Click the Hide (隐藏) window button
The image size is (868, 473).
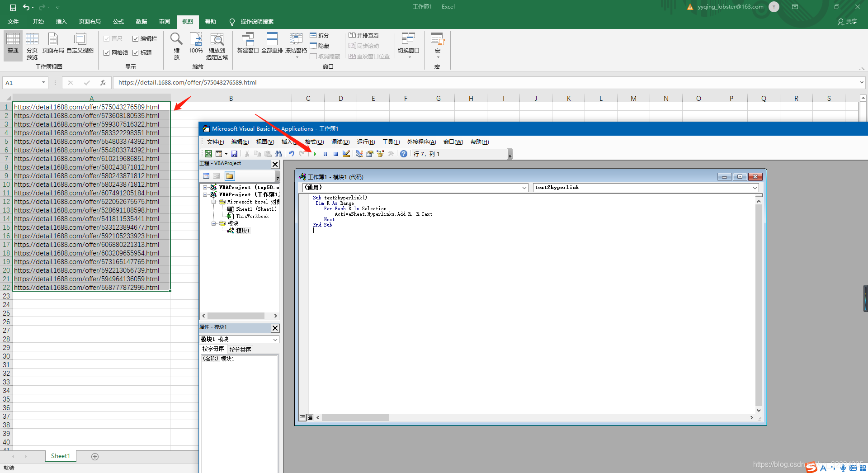320,46
